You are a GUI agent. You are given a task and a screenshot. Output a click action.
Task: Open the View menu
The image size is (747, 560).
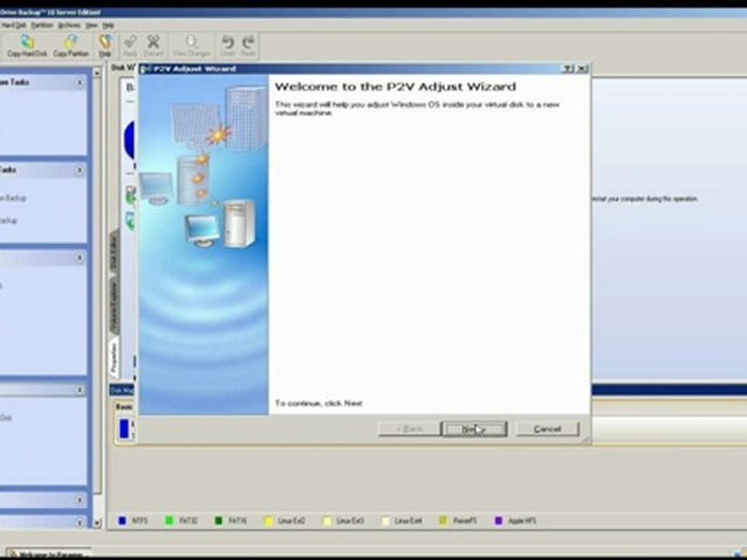pos(92,25)
